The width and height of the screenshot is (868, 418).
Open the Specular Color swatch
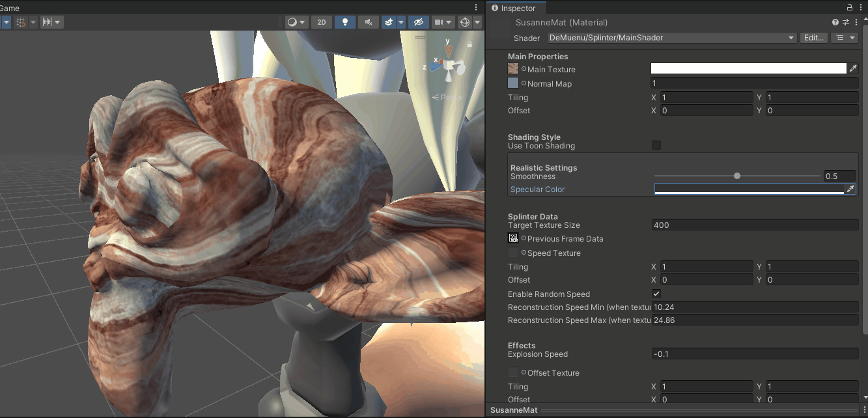[x=749, y=189]
